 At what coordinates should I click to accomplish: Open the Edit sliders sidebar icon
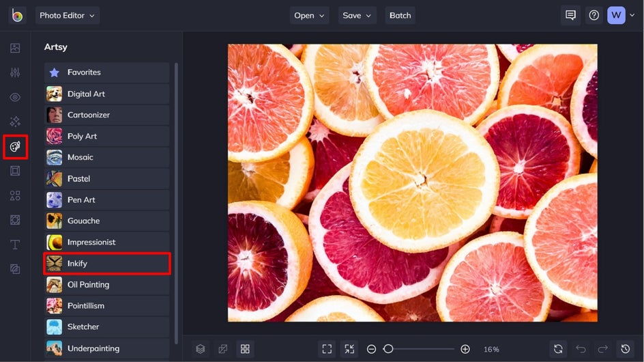pyautogui.click(x=15, y=72)
